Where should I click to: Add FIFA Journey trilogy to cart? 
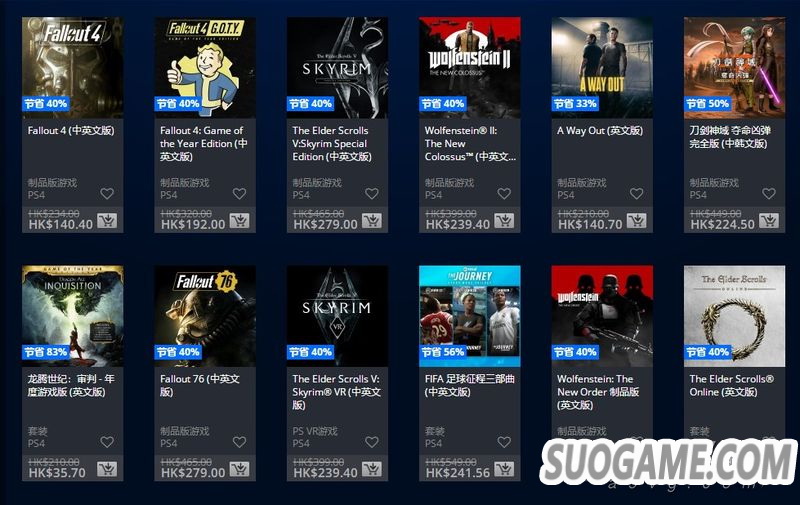coord(504,469)
